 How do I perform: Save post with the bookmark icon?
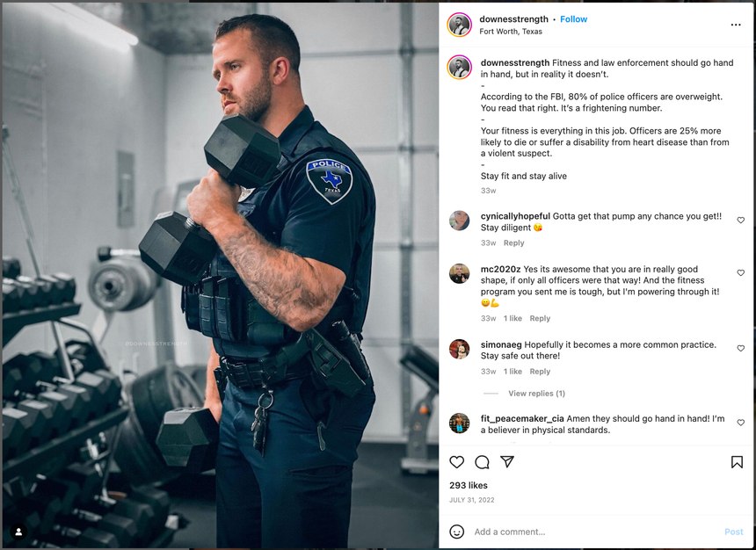737,462
